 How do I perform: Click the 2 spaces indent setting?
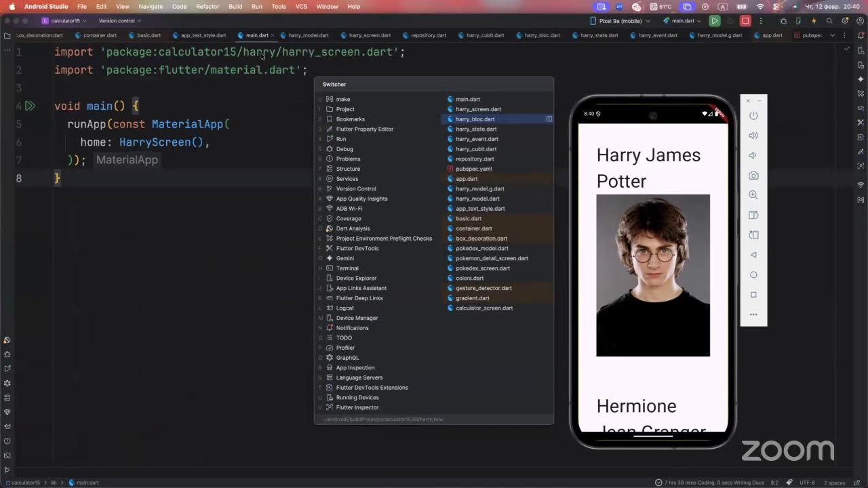(834, 483)
